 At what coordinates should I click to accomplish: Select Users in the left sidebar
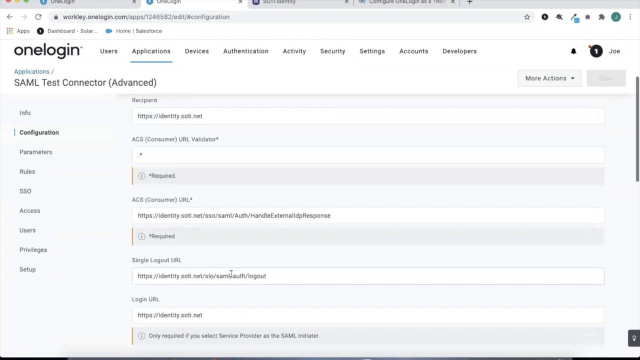point(28,230)
